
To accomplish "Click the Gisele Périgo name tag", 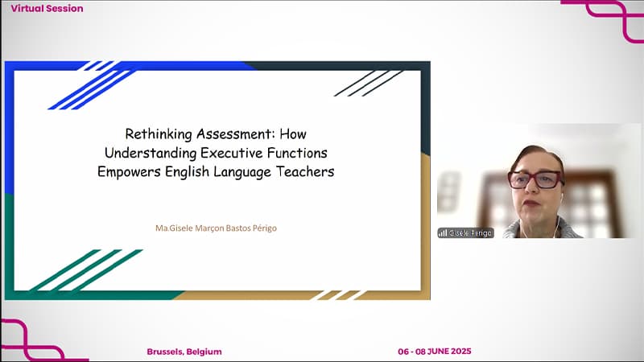I will point(470,232).
